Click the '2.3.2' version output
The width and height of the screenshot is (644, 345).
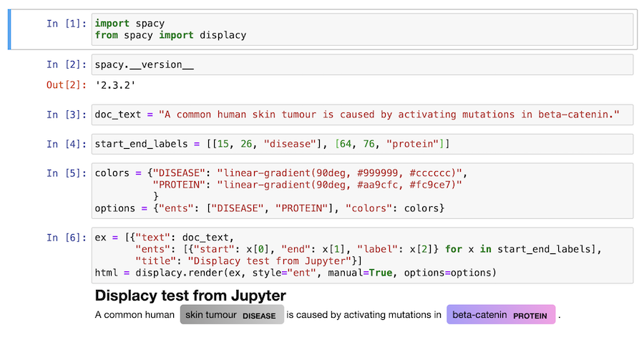click(x=115, y=85)
